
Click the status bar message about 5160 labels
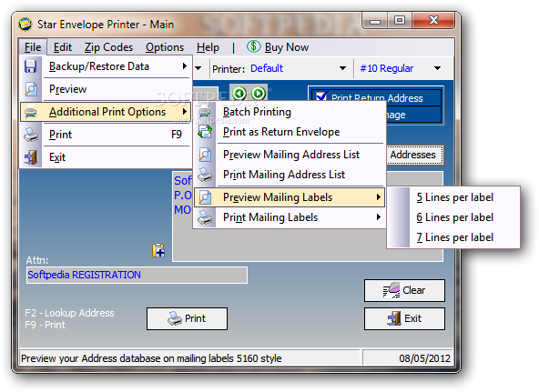pyautogui.click(x=151, y=358)
